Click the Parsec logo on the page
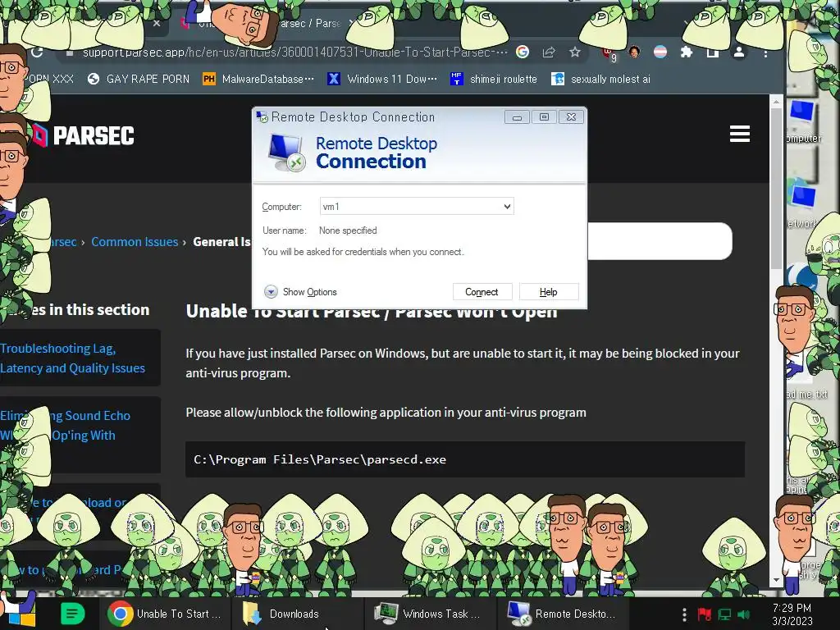Screen dimensions: 840x630 click(83, 135)
